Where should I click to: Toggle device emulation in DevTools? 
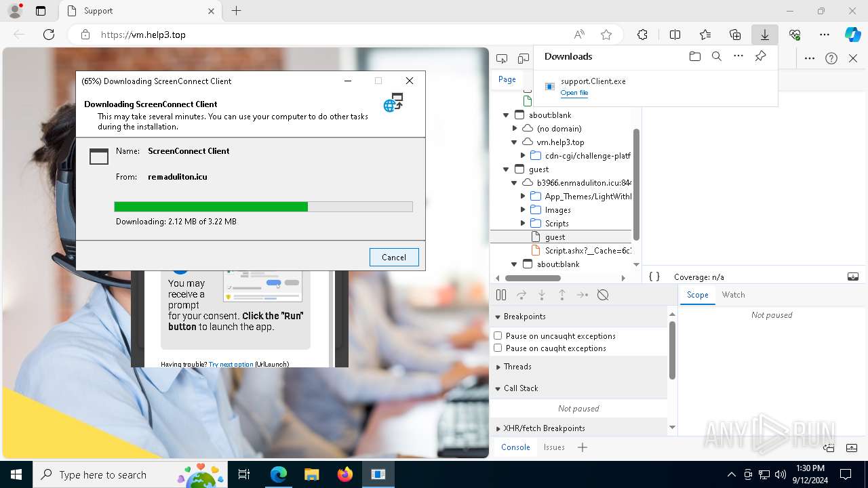[523, 59]
